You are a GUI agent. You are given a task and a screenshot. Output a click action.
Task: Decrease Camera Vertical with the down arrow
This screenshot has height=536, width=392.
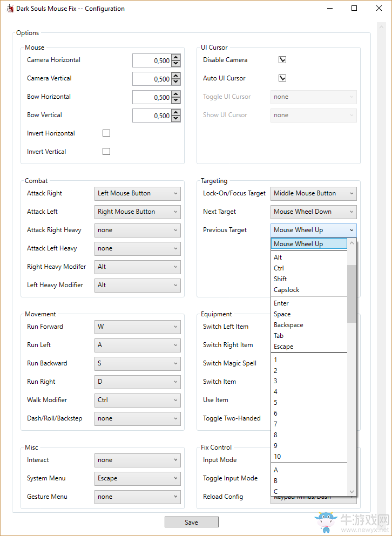click(176, 82)
